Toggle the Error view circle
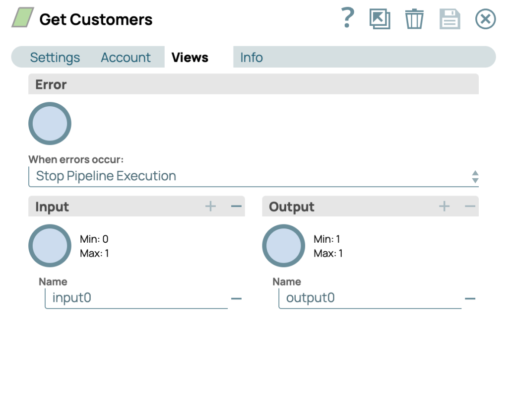 pos(50,124)
